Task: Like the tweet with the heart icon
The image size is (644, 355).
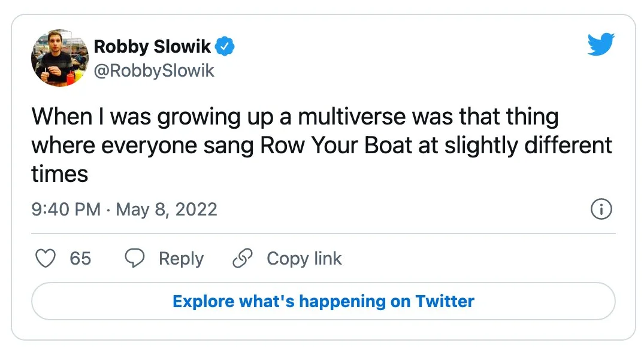Action: tap(46, 259)
